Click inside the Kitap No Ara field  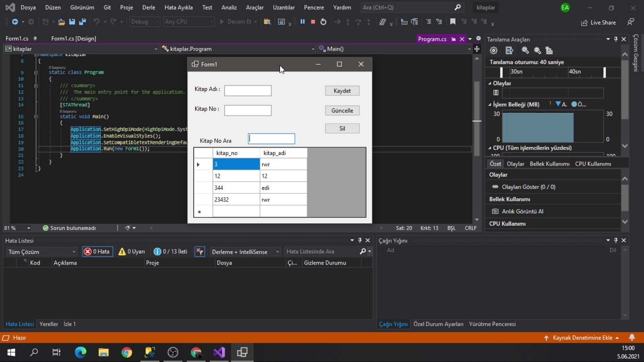[271, 138]
